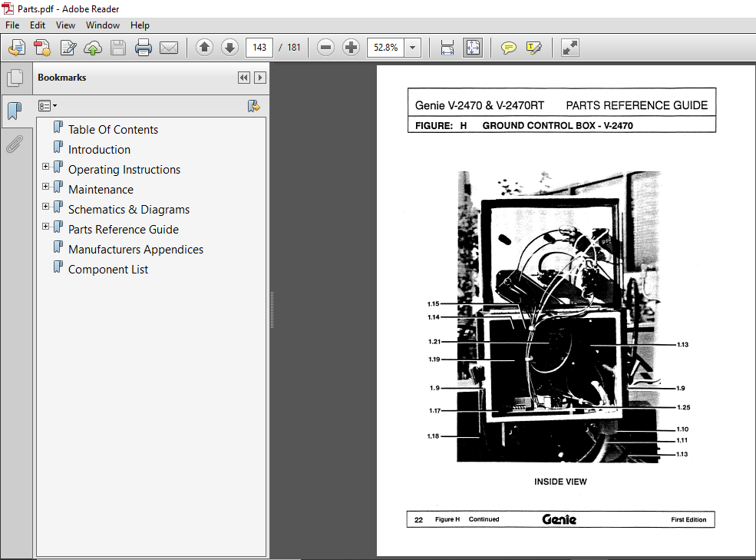The image size is (756, 560).
Task: Select the Schematics & Diagrams bookmark label
Action: coord(129,210)
